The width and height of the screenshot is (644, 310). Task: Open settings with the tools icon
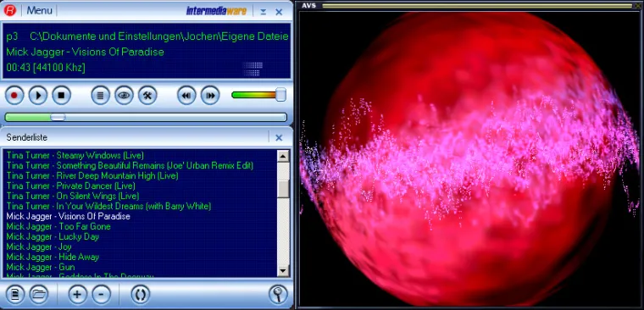(x=147, y=95)
